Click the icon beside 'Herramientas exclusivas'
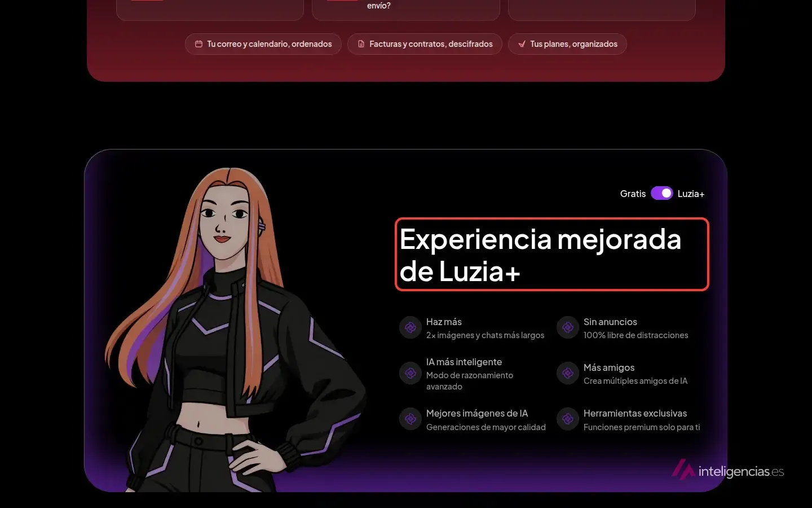Viewport: 812px width, 508px height. [x=568, y=419]
